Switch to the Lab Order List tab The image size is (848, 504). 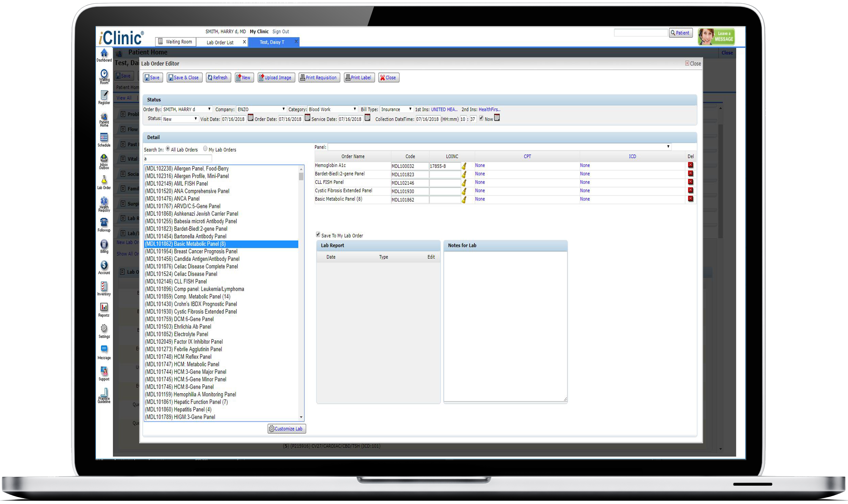coord(220,43)
